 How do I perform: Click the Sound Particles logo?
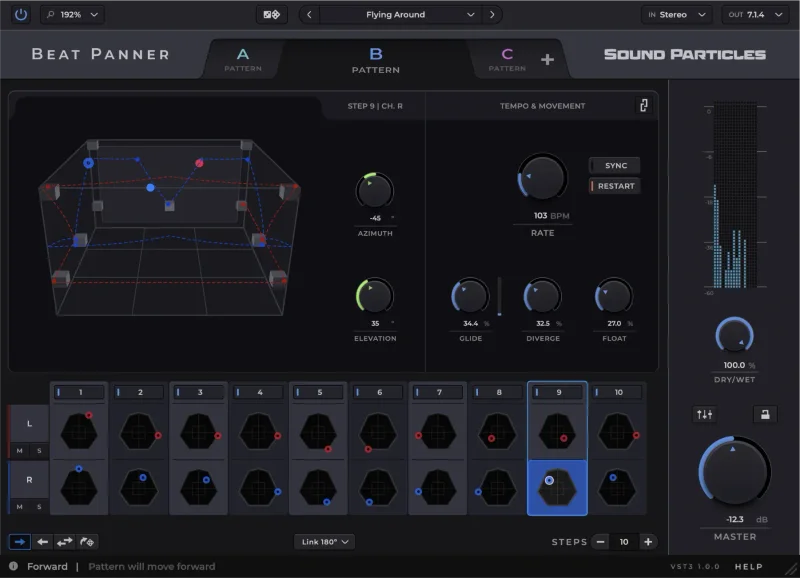[685, 54]
